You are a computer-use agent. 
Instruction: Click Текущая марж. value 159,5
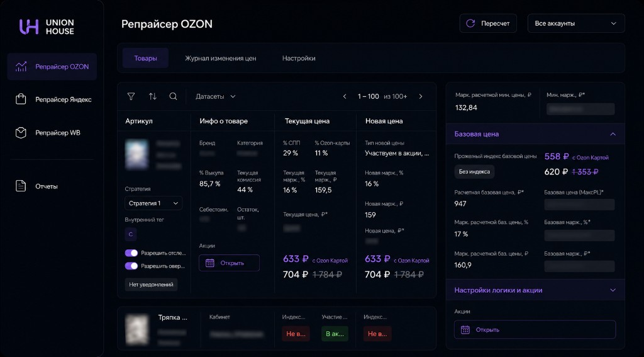tap(323, 190)
